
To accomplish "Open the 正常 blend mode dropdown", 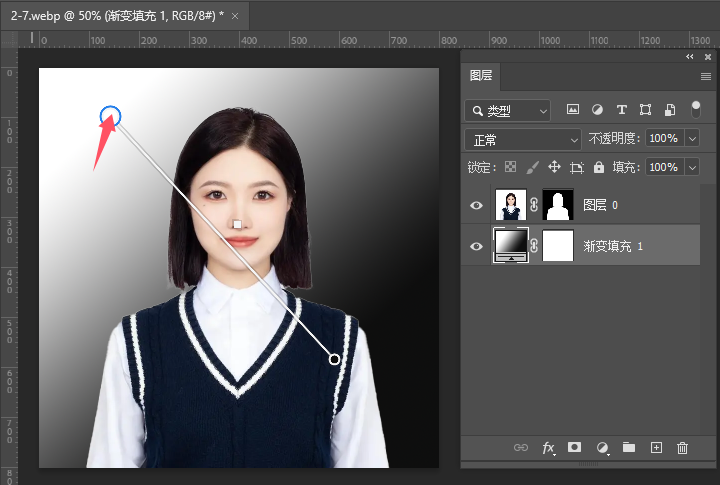I will point(523,139).
